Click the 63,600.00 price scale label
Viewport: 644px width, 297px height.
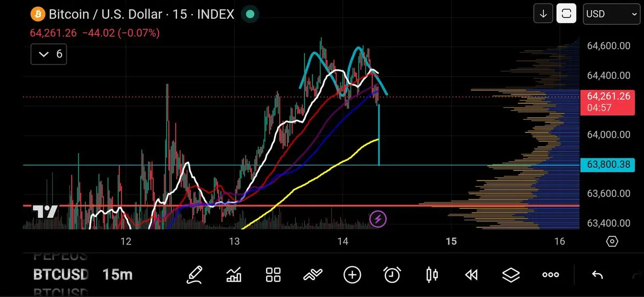click(609, 194)
